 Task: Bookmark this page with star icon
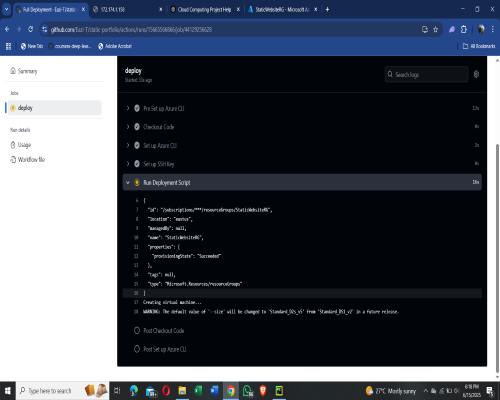click(435, 30)
